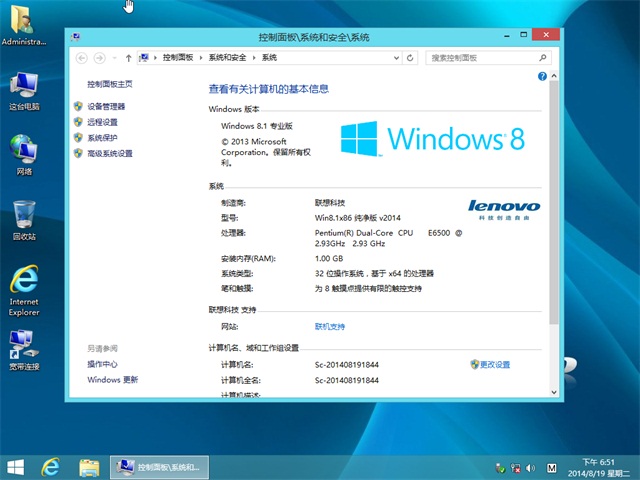Image resolution: width=640 pixels, height=480 pixels.
Task: Click the manufacturer value 联想科技
Action: (x=330, y=203)
